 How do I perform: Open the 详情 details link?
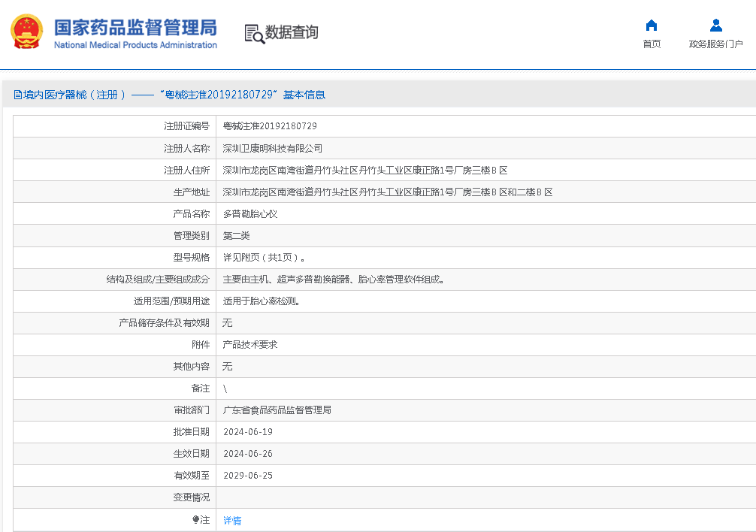tap(232, 520)
